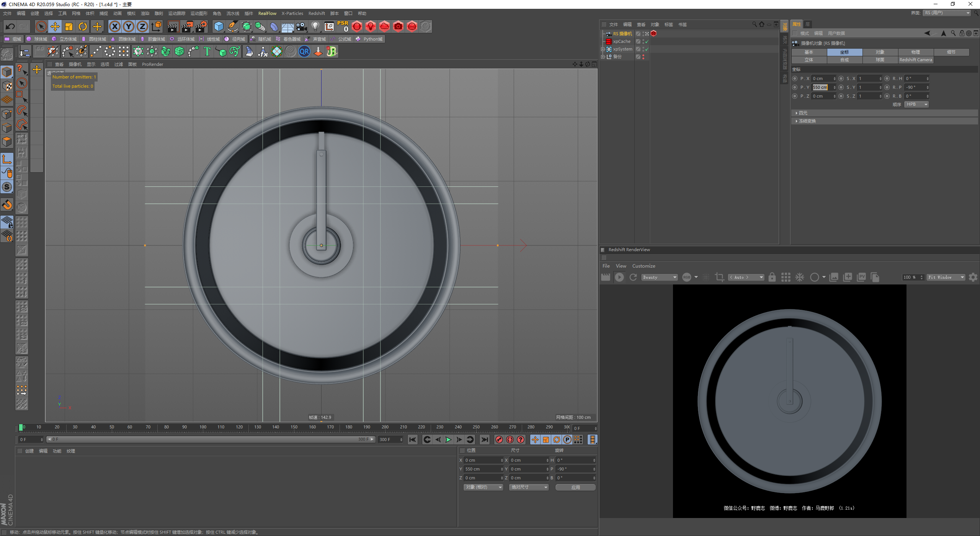Click the RenderView lock icon

pos(772,277)
